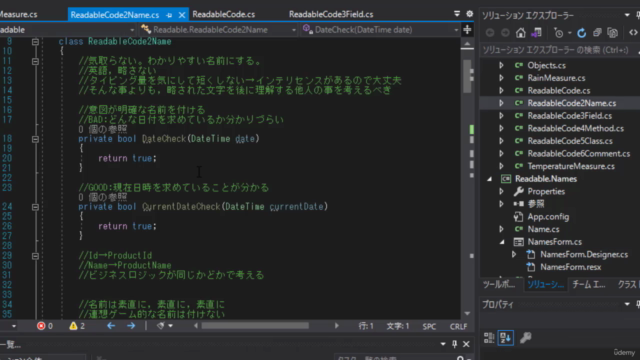Click the Solution Explorer search field

[560, 50]
